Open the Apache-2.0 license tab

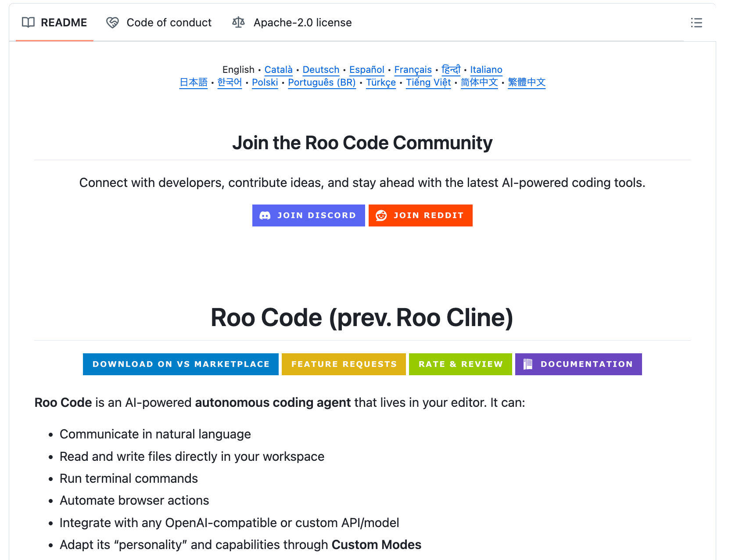pos(292,23)
